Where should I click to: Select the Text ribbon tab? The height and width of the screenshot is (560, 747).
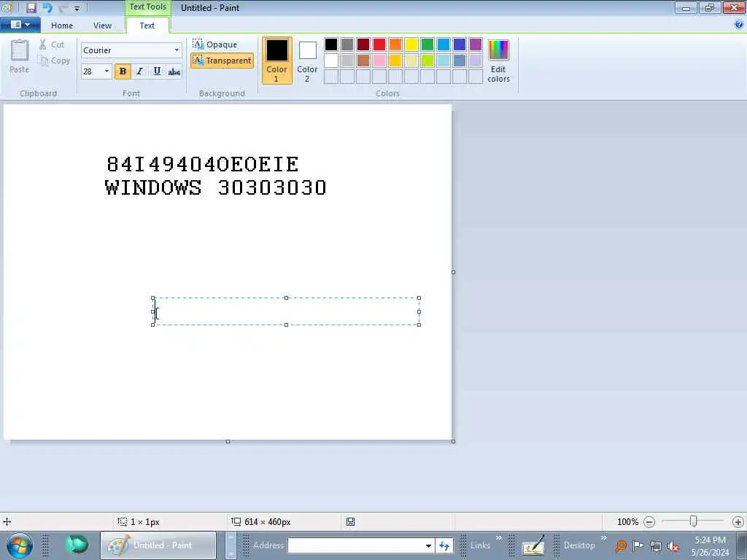pos(147,26)
